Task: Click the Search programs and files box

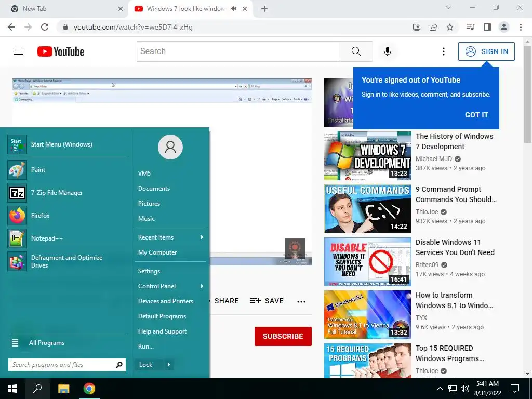Action: coord(67,365)
